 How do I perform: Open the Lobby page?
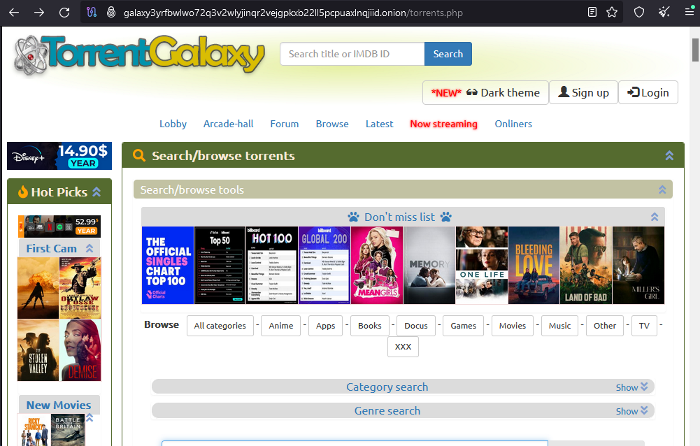(x=173, y=124)
